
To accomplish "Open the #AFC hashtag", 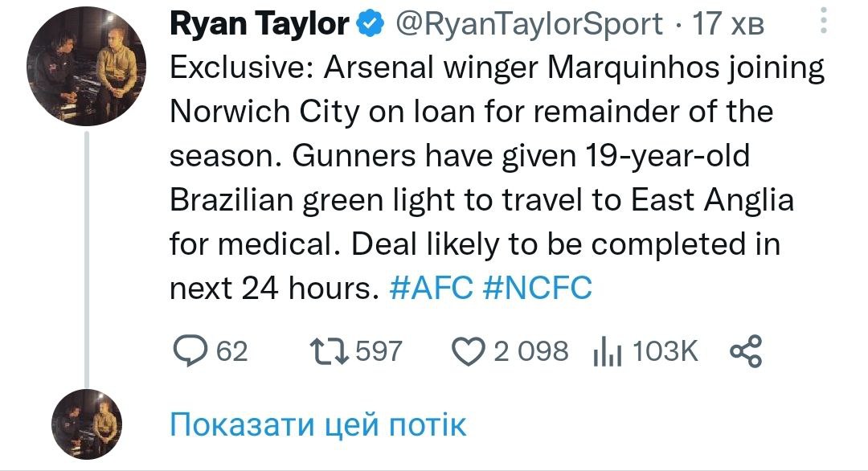I will (x=430, y=289).
